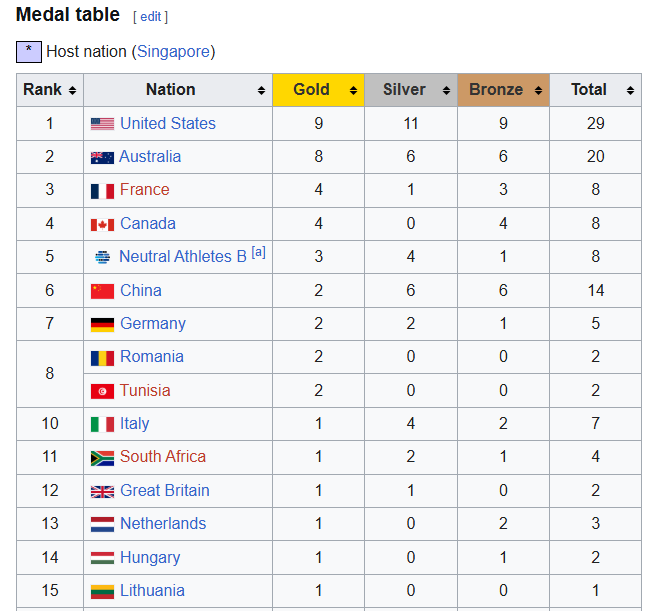Sort by Silver medal column header
Image resolution: width=648 pixels, height=611 pixels.
(x=411, y=90)
